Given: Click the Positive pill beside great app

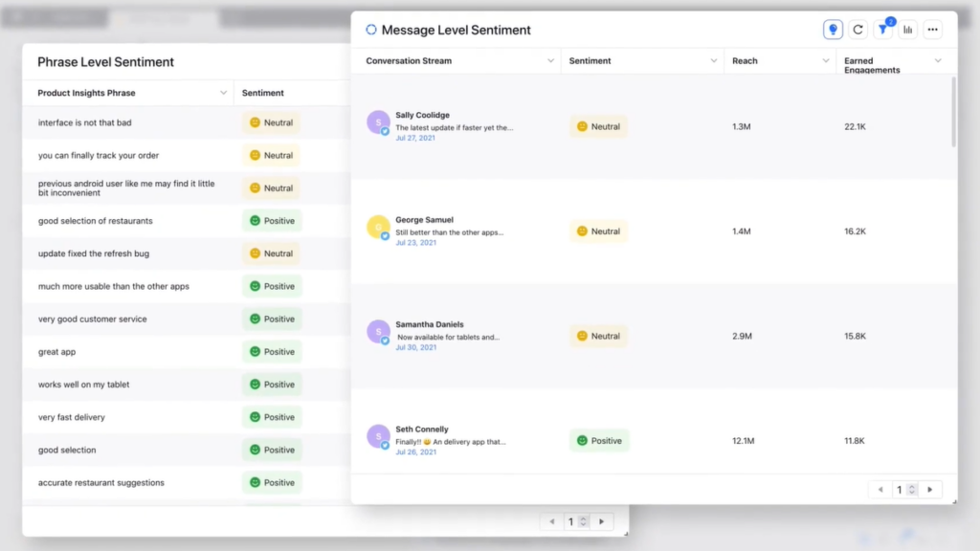Looking at the screenshot, I should [x=271, y=351].
